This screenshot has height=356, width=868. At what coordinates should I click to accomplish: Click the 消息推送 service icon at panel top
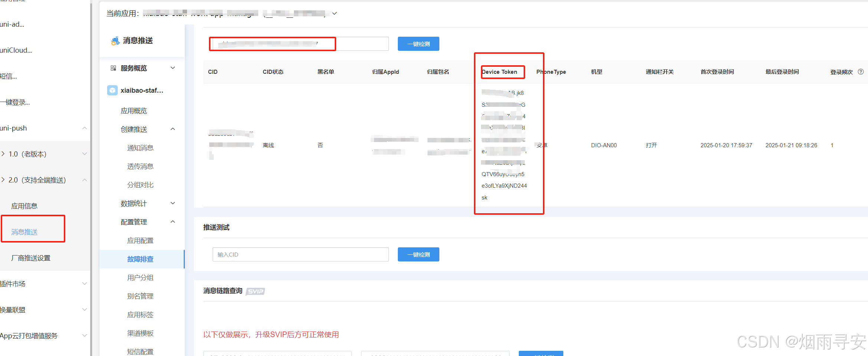(115, 40)
